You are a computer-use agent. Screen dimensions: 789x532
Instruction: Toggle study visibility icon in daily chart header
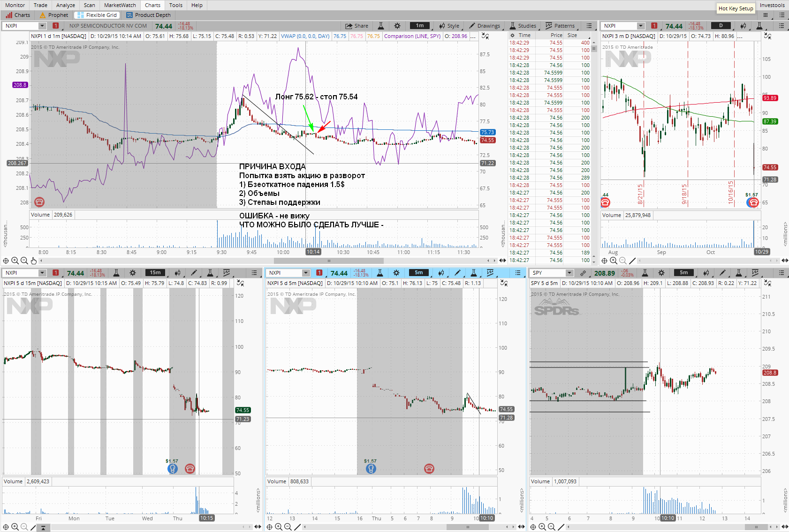[x=767, y=36]
